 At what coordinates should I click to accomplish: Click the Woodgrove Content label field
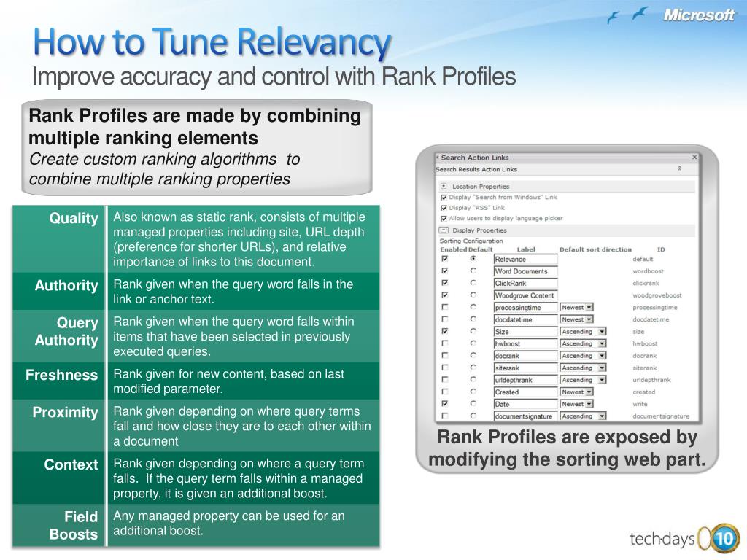(x=525, y=296)
